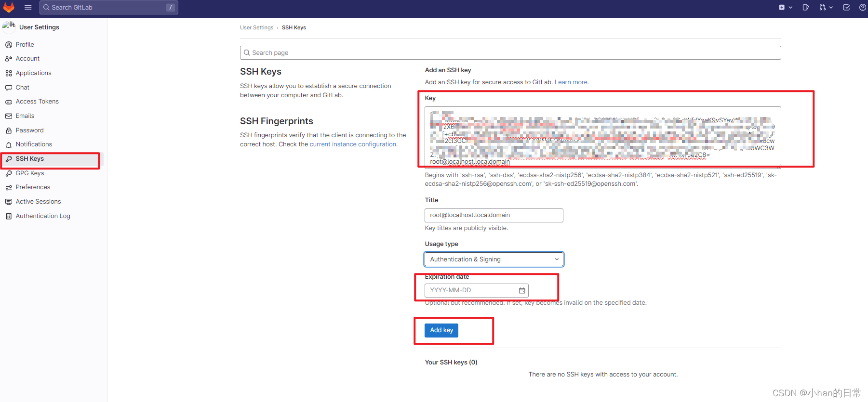Open the Issues icon in top bar
868x402 pixels.
805,7
